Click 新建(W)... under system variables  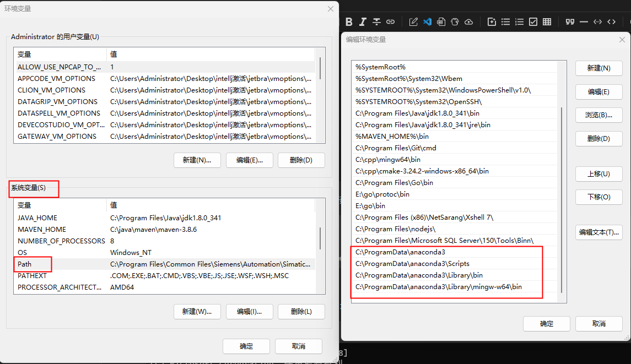tap(197, 311)
